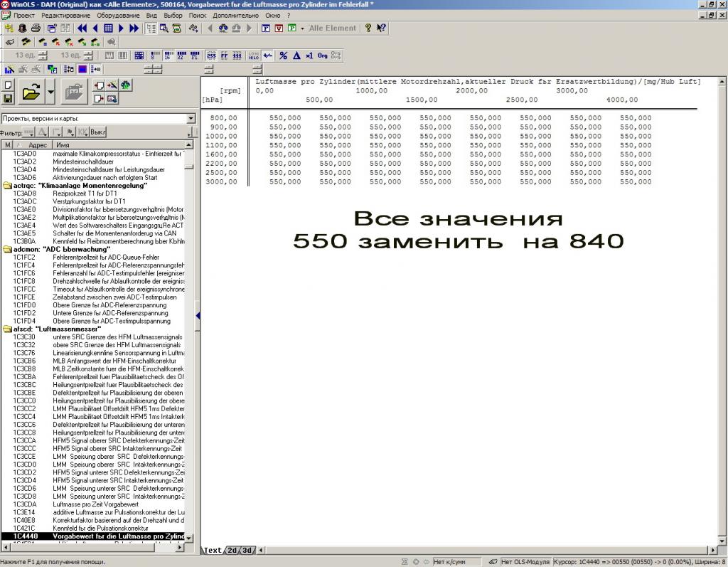The width and height of the screenshot is (728, 567).
Task: Open the Alle Element selector dropdown arrow
Action: coord(302,28)
